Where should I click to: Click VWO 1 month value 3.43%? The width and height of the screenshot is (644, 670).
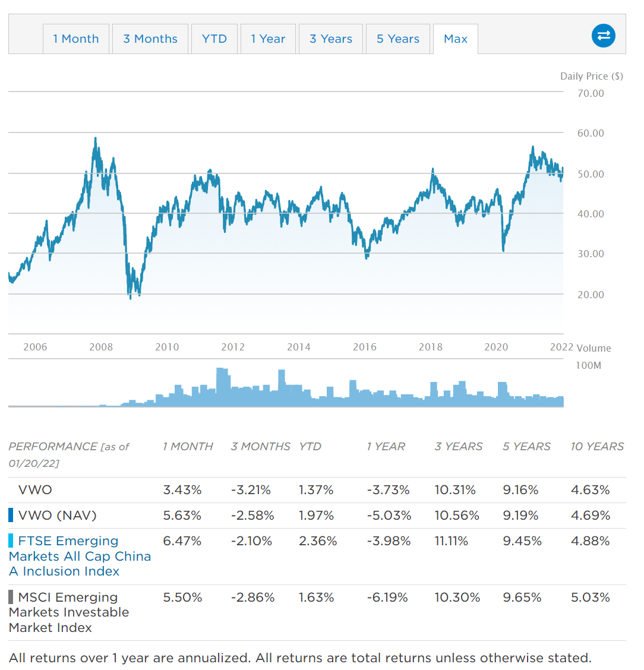pyautogui.click(x=182, y=489)
